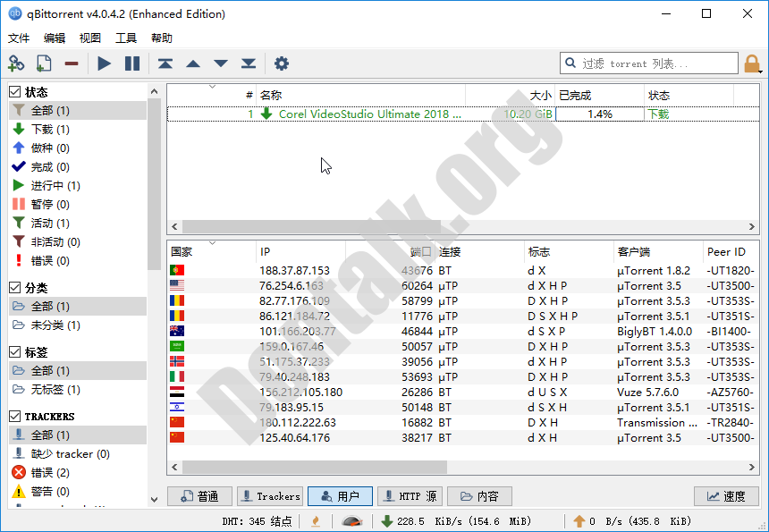The width and height of the screenshot is (769, 532).
Task: Resume the torrent with the play icon
Action: tap(105, 63)
